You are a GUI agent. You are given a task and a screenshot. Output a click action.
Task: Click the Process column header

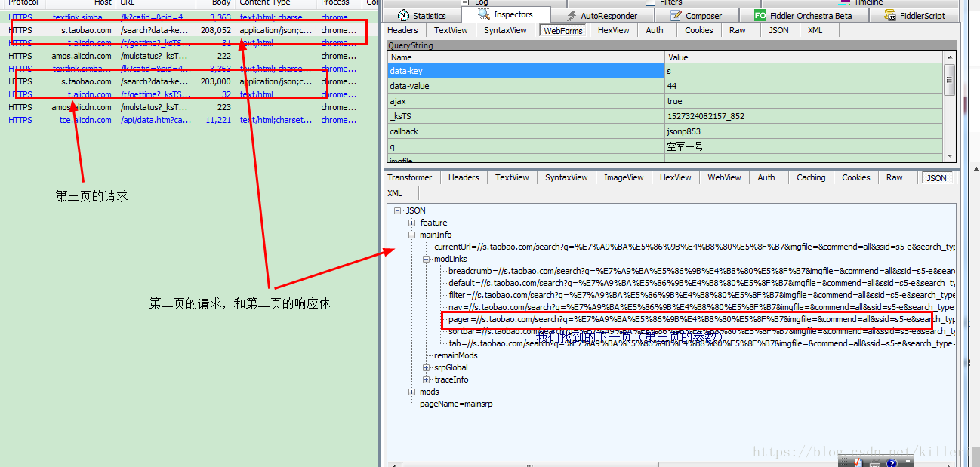tap(338, 3)
